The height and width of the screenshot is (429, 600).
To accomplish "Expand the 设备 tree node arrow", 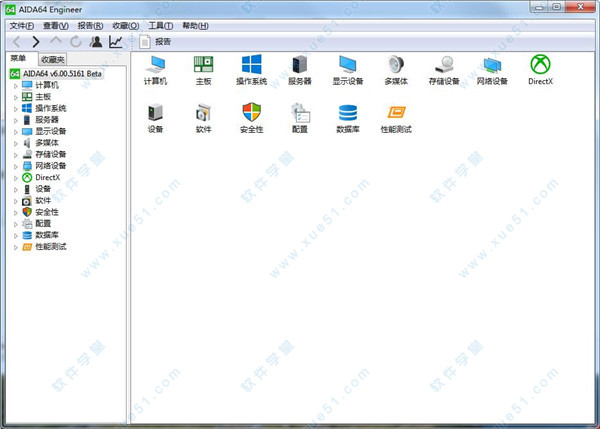I will (x=16, y=189).
